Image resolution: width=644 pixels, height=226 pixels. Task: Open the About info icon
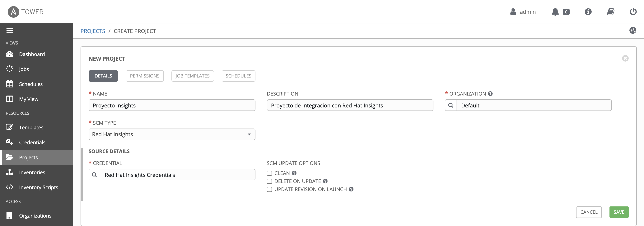[x=588, y=12]
